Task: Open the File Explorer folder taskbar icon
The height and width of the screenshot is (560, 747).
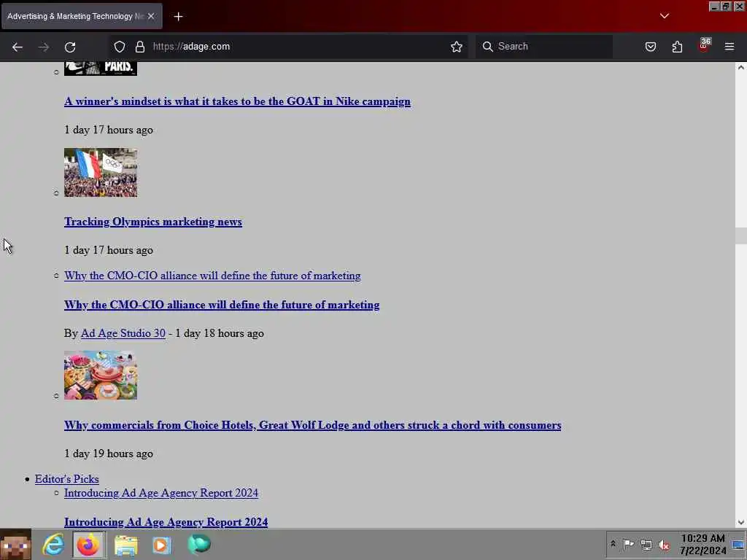Action: pyautogui.click(x=125, y=545)
